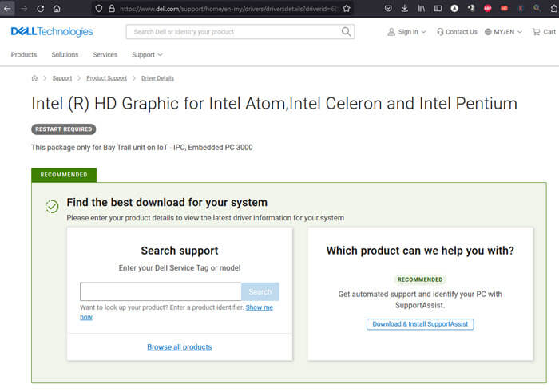This screenshot has width=559, height=392.
Task: Click the magnifier extension icon in toolbar
Action: (537, 9)
